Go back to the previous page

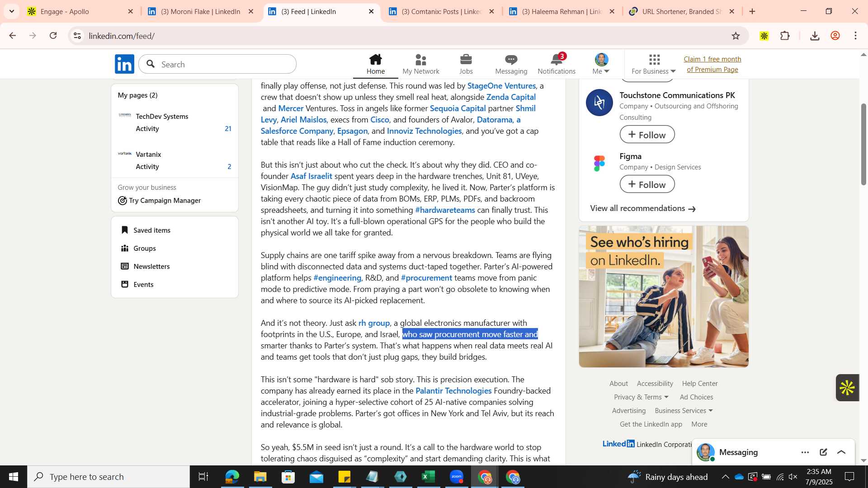pyautogui.click(x=12, y=36)
